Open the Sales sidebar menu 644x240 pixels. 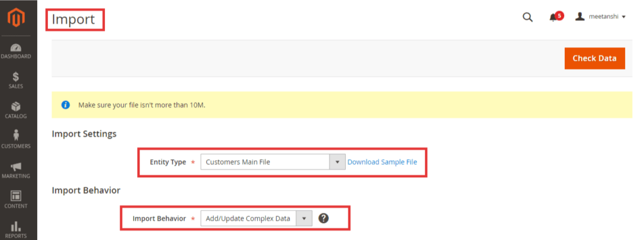(16, 81)
